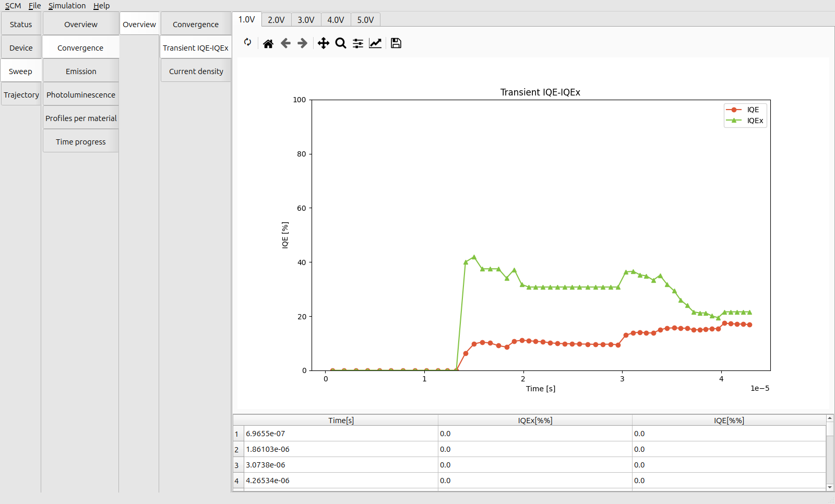Click the refresh plot icon
The width and height of the screenshot is (835, 504).
pyautogui.click(x=248, y=43)
